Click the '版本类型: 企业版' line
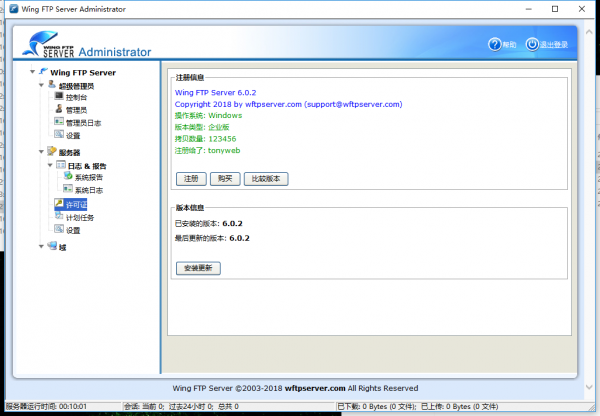Image resolution: width=600 pixels, height=416 pixels. [x=202, y=127]
